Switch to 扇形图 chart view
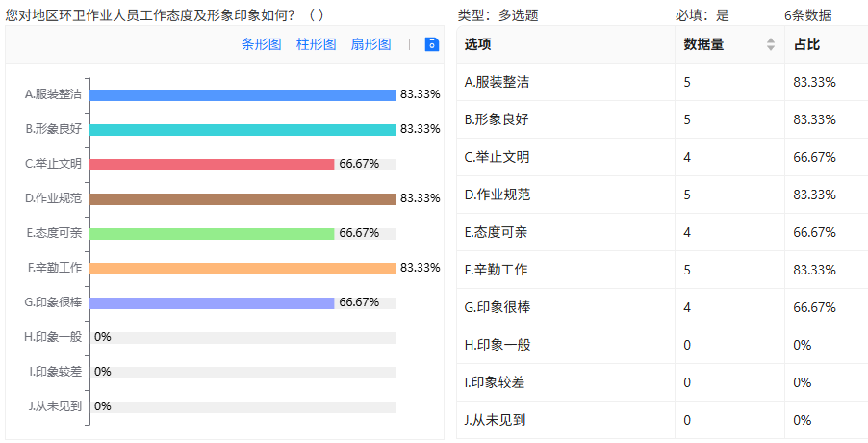This screenshot has height=443, width=868. [x=370, y=44]
